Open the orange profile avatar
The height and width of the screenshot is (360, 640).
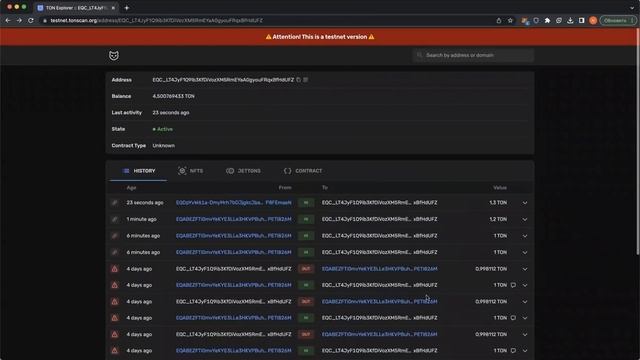click(593, 20)
